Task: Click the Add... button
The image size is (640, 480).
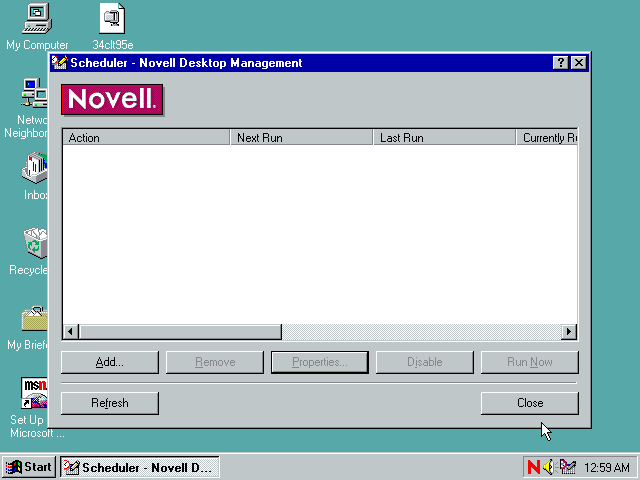Action: point(110,362)
